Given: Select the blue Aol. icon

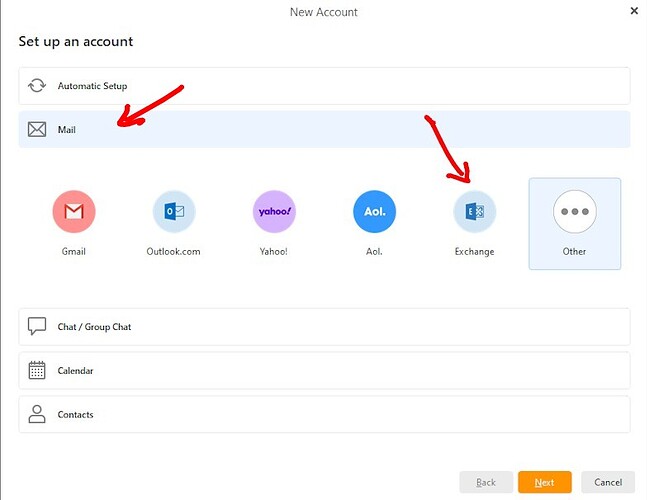Looking at the screenshot, I should click(x=374, y=211).
